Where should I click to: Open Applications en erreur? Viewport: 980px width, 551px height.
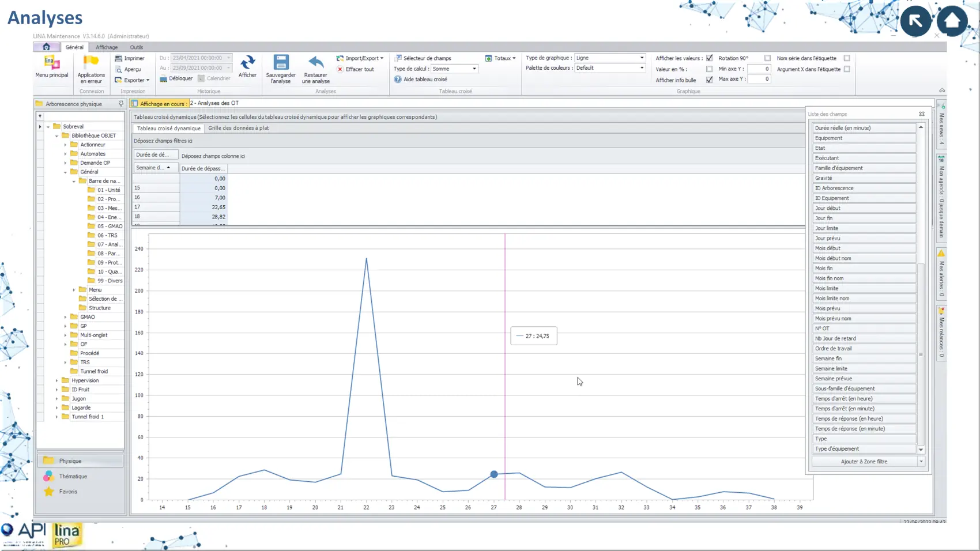pos(91,62)
